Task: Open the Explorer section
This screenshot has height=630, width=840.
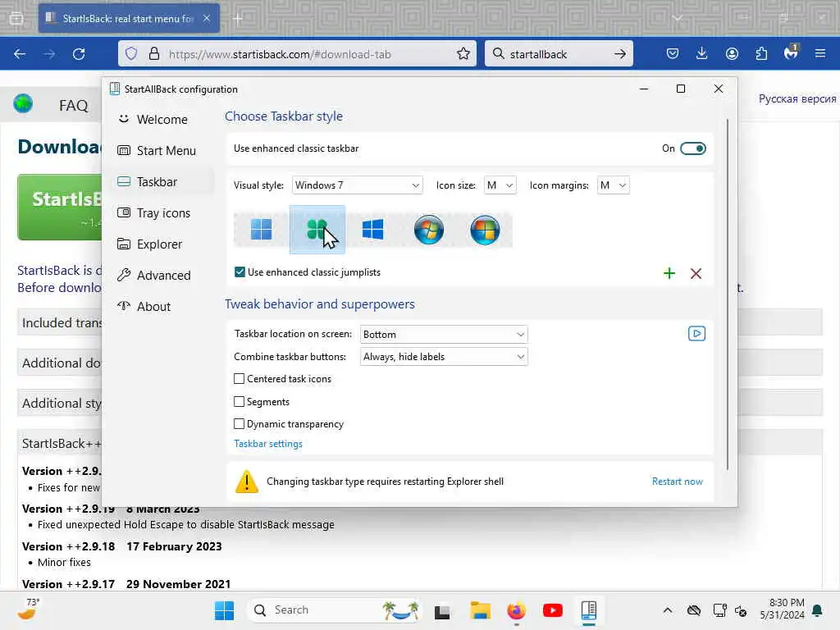Action: [162, 244]
